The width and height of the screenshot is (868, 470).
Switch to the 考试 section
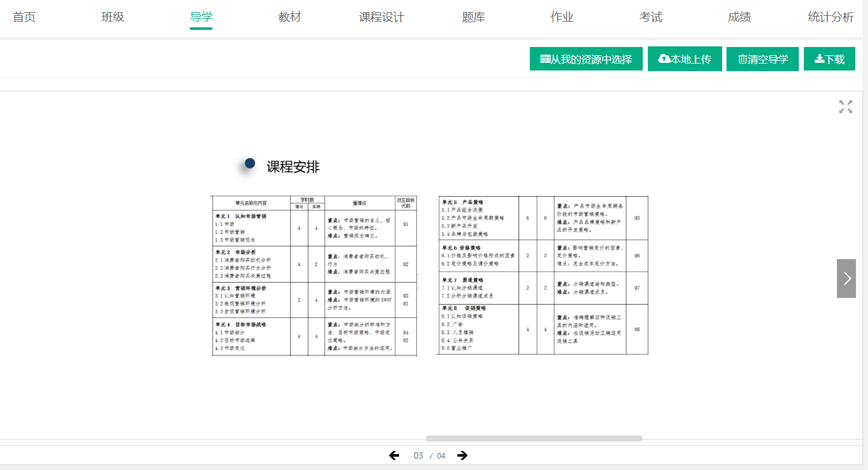click(x=650, y=17)
